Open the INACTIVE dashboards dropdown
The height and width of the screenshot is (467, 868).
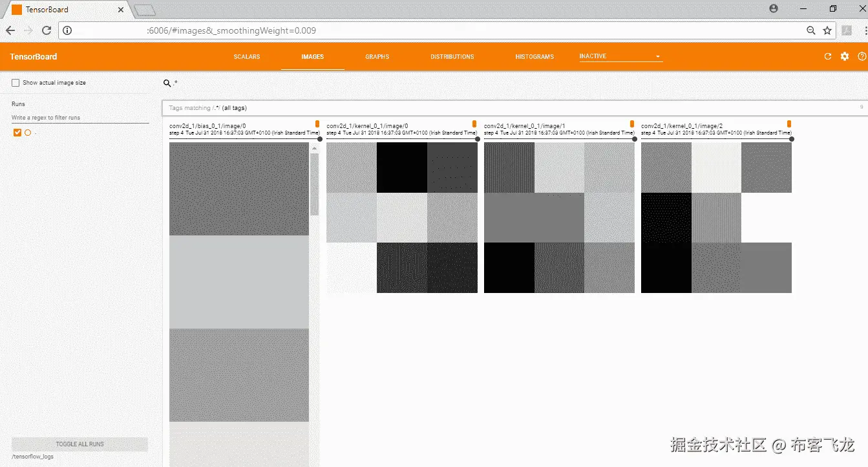[621, 56]
